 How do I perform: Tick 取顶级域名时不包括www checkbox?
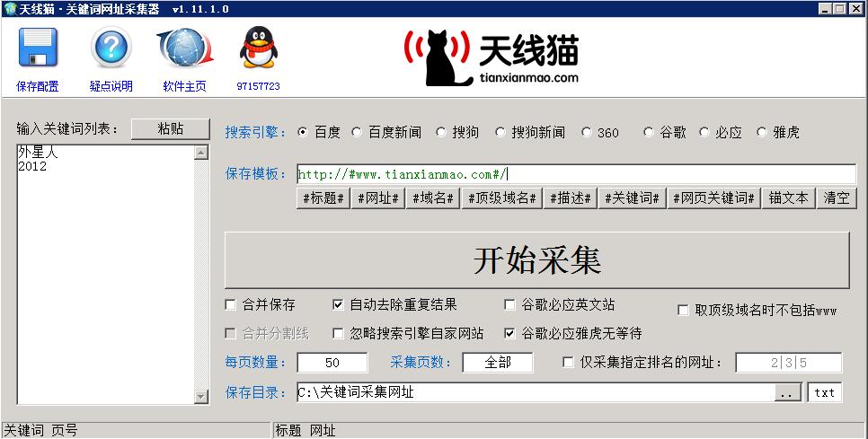pos(683,311)
